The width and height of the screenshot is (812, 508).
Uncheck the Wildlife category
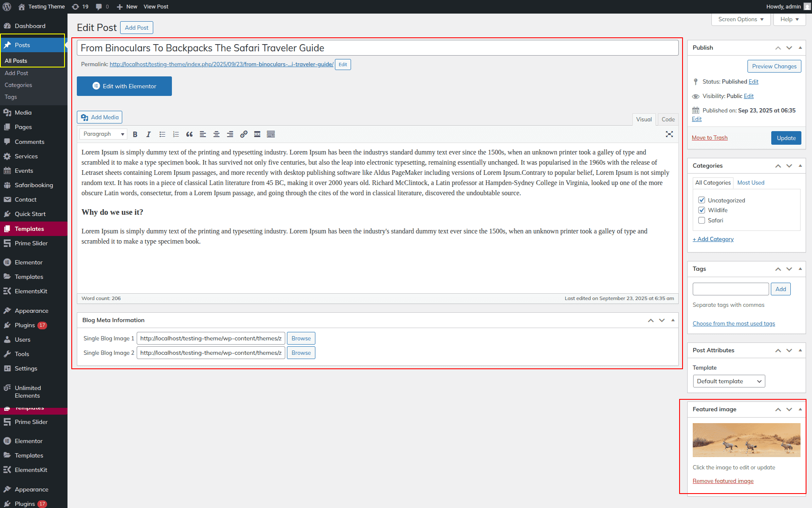(702, 210)
